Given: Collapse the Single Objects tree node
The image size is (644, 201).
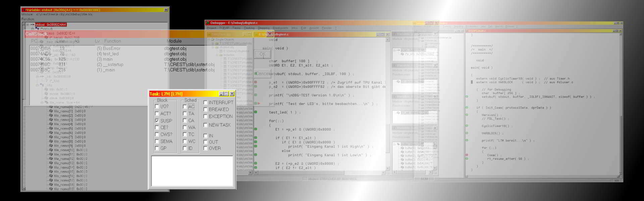Looking at the screenshot, I should (x=208, y=40).
